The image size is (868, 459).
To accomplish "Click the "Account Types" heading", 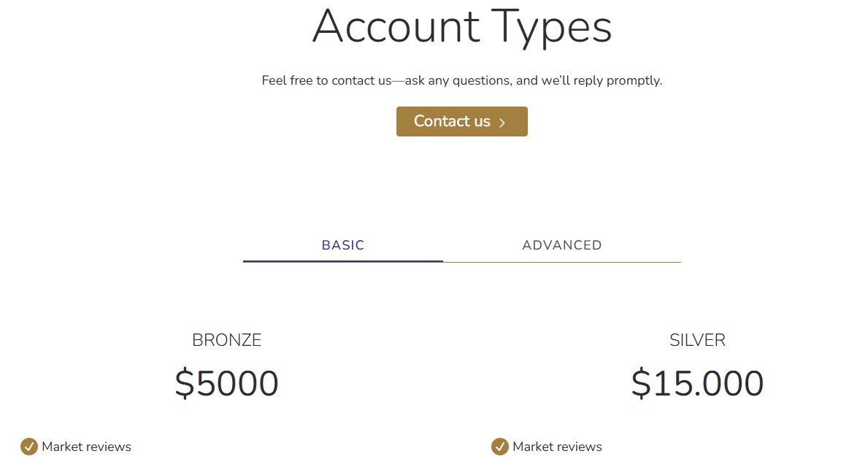I will (461, 28).
